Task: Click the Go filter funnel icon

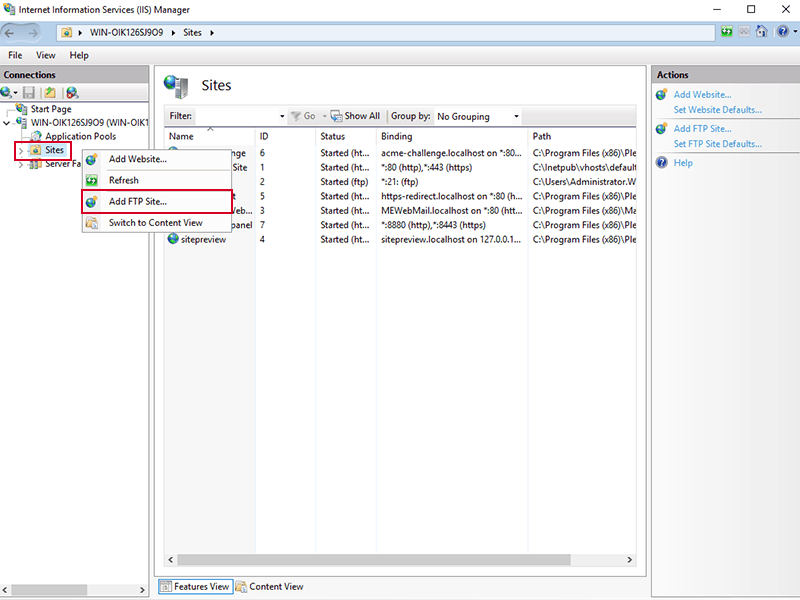Action: (295, 116)
